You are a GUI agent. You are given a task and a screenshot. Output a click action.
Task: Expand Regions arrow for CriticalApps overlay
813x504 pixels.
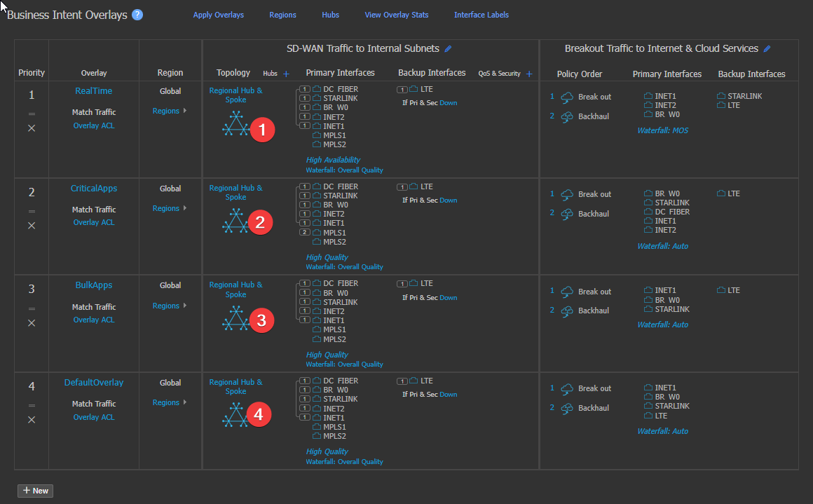click(x=184, y=208)
